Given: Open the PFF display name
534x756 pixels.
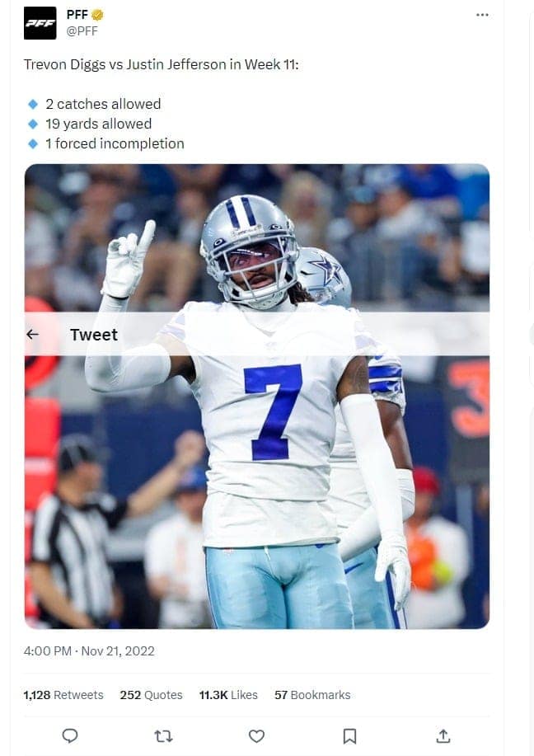Looking at the screenshot, I should [77, 15].
